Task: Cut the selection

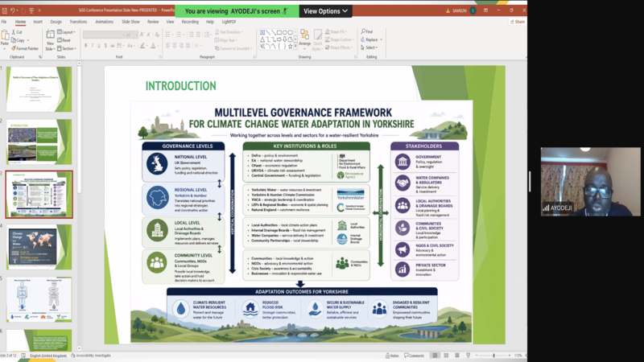Action: [x=17, y=32]
